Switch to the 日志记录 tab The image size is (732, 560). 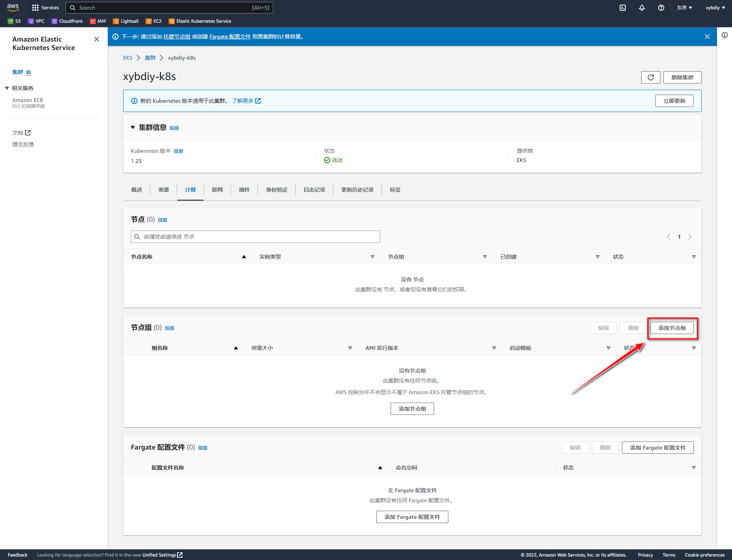click(x=314, y=190)
